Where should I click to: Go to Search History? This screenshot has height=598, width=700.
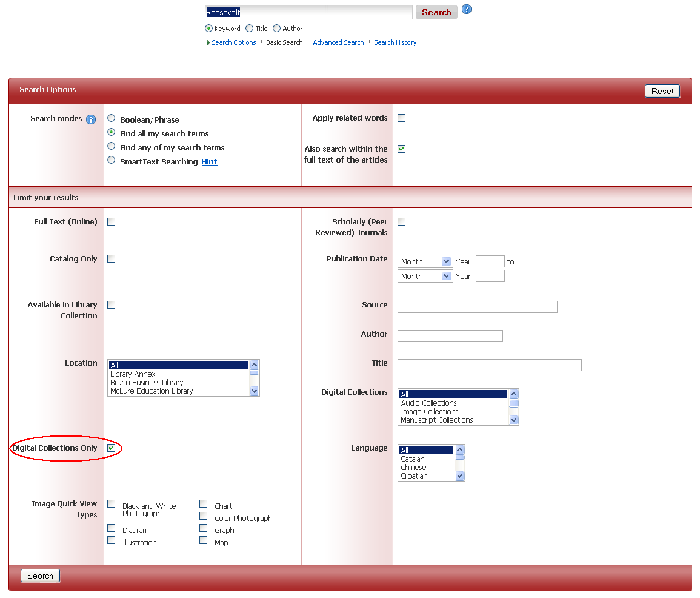pos(395,43)
